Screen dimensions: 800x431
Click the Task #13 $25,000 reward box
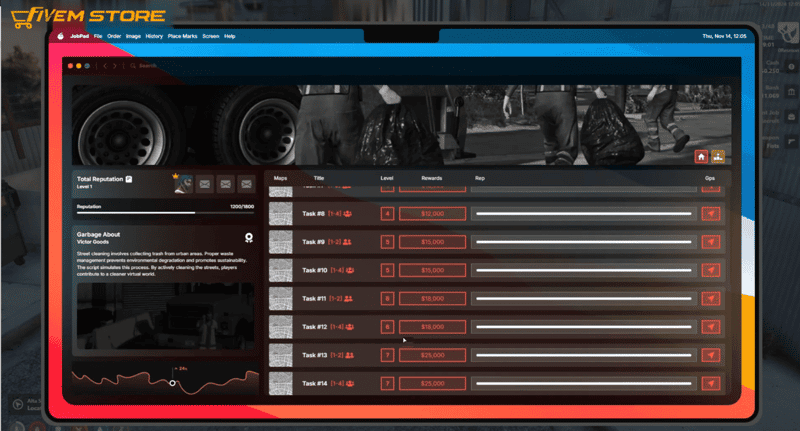click(433, 355)
